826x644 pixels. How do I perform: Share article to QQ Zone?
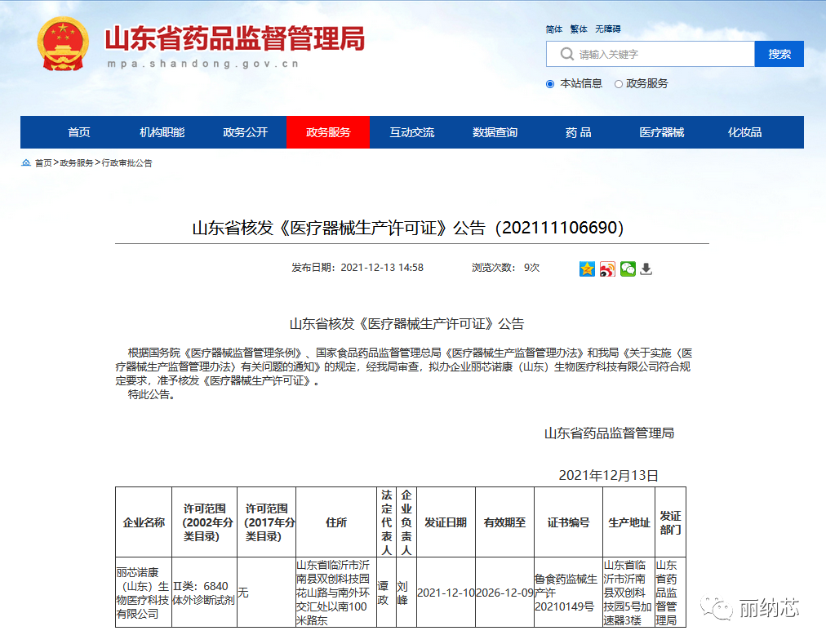[x=587, y=269]
